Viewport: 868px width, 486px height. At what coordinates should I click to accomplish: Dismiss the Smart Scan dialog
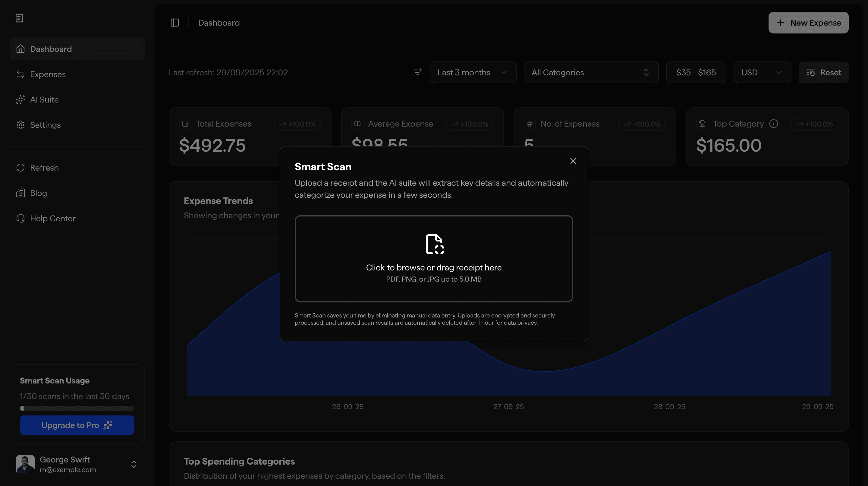[573, 161]
